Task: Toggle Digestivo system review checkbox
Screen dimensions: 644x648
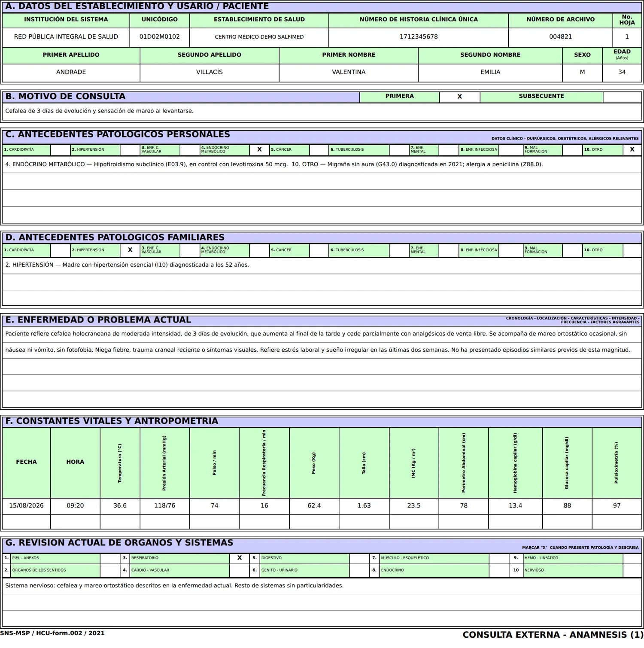Action: click(359, 558)
